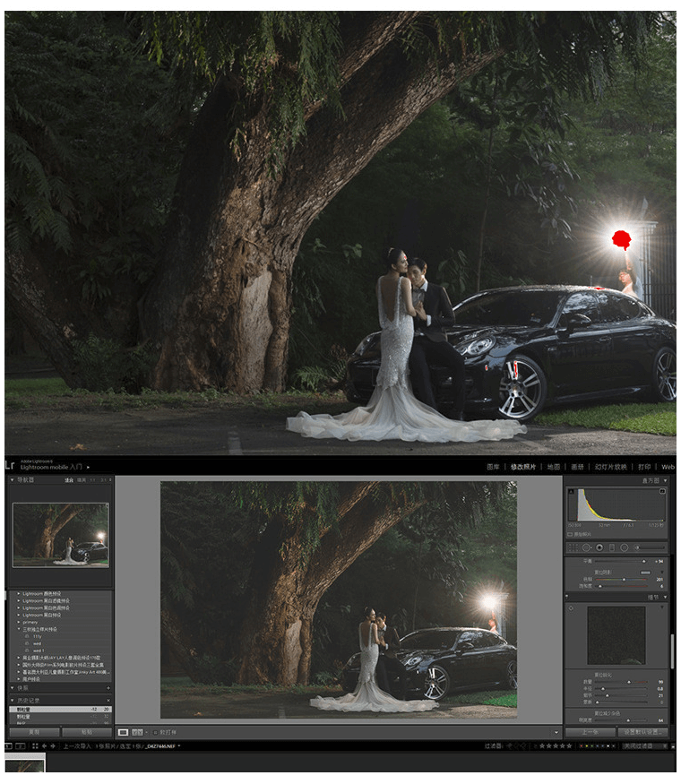Image resolution: width=681 pixels, height=784 pixels.
Task: Click the right panel vertical scrollbar
Action: pos(672,651)
